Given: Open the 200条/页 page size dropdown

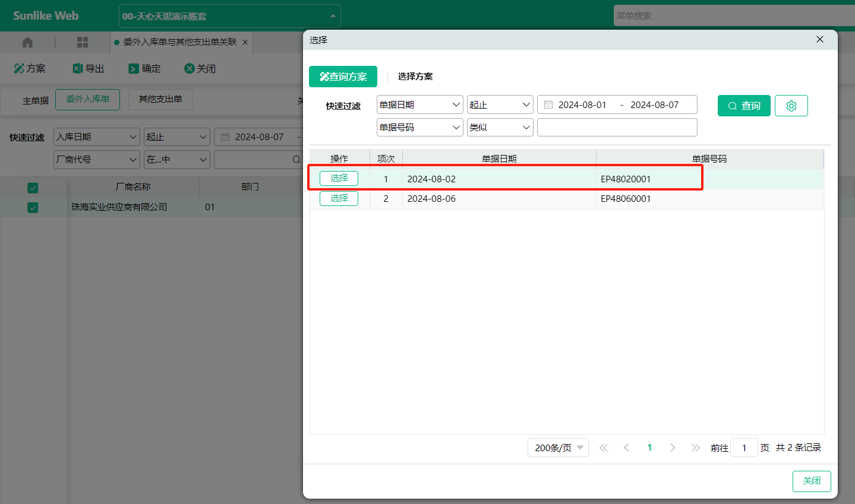Looking at the screenshot, I should click(x=558, y=448).
